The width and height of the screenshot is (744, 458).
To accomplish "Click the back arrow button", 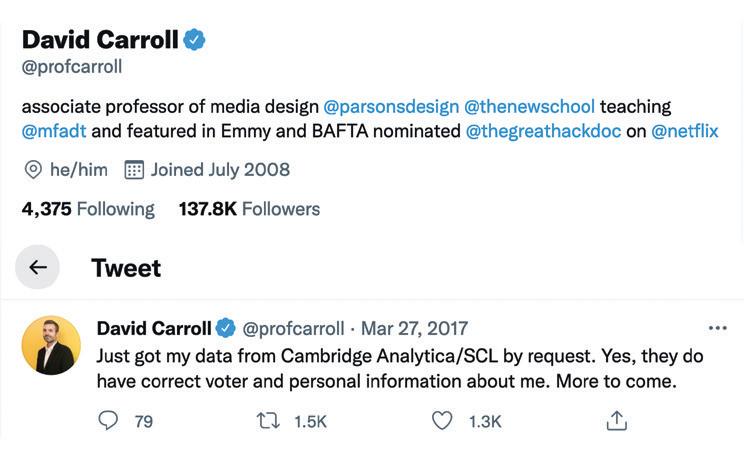I will coord(38,267).
